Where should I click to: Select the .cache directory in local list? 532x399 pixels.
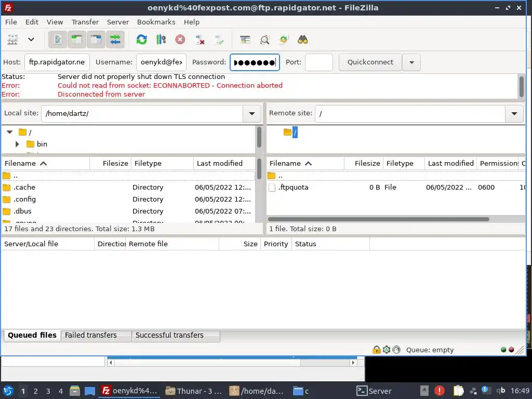tap(128, 187)
